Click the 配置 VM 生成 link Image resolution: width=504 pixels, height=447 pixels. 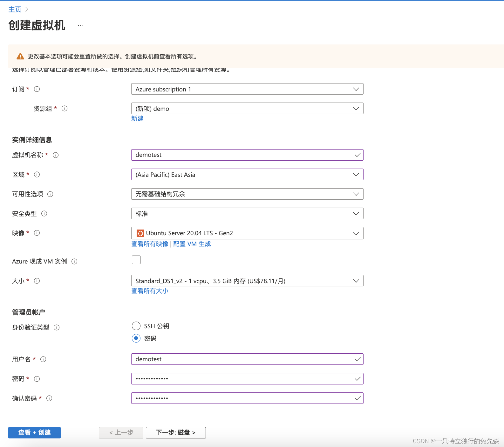pos(192,244)
